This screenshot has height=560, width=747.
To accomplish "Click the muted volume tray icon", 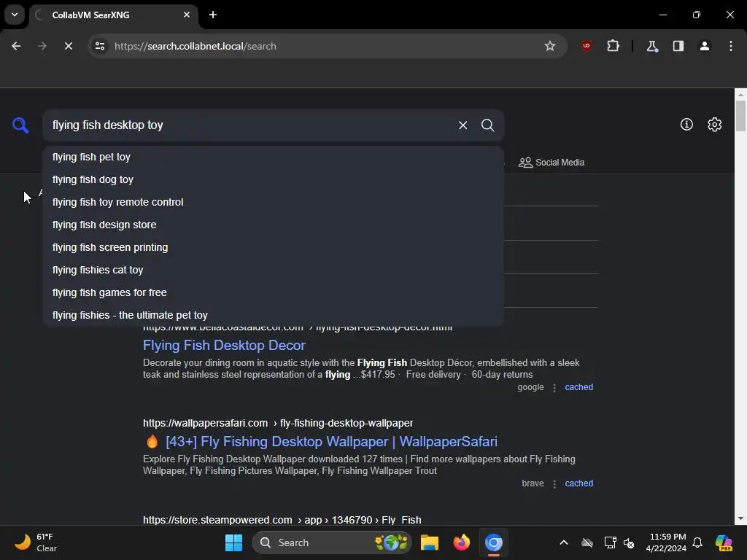I will pyautogui.click(x=629, y=542).
